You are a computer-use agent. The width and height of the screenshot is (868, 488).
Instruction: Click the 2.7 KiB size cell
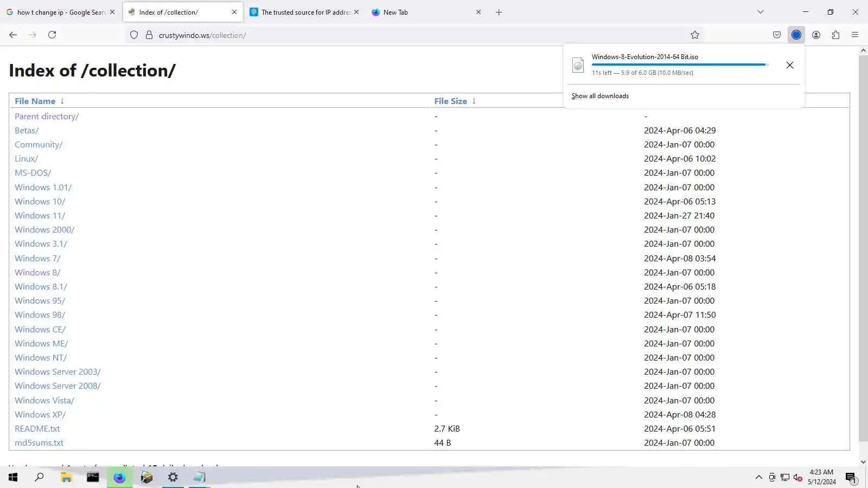pyautogui.click(x=447, y=428)
